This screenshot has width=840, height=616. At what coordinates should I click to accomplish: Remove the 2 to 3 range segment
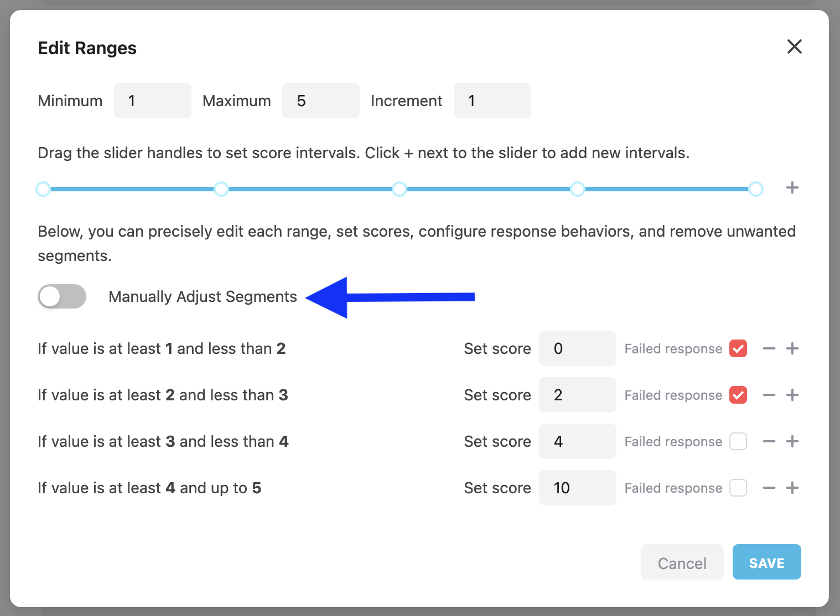[769, 395]
